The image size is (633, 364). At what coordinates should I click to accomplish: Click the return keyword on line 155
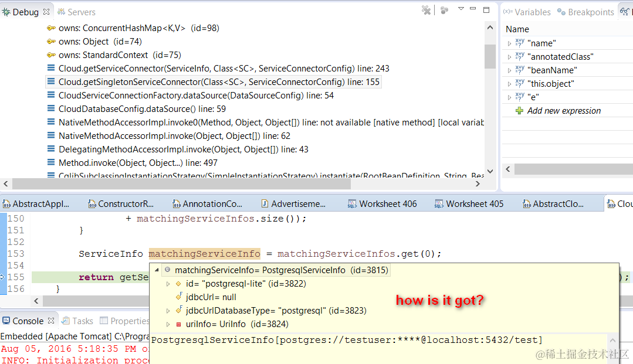coord(96,277)
